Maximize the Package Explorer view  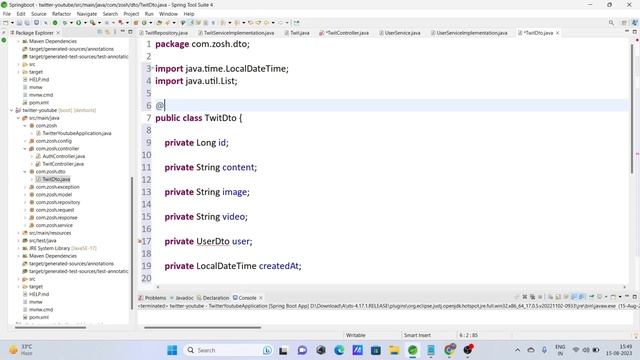pyautogui.click(x=130, y=32)
